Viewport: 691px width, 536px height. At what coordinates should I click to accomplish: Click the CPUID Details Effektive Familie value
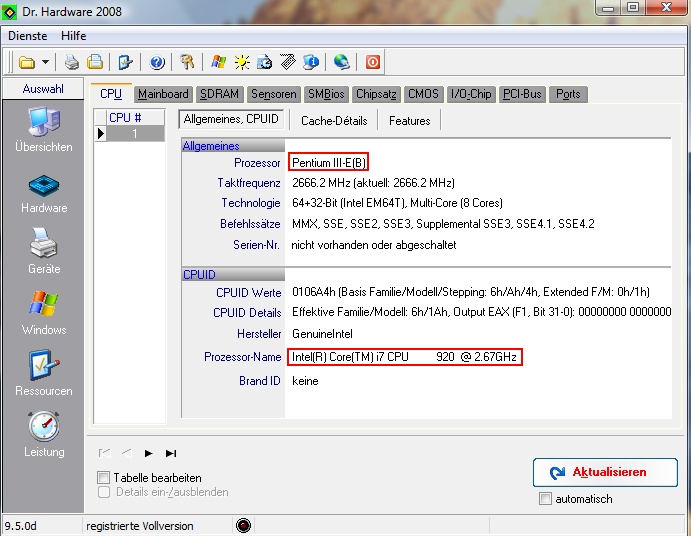coord(481,312)
